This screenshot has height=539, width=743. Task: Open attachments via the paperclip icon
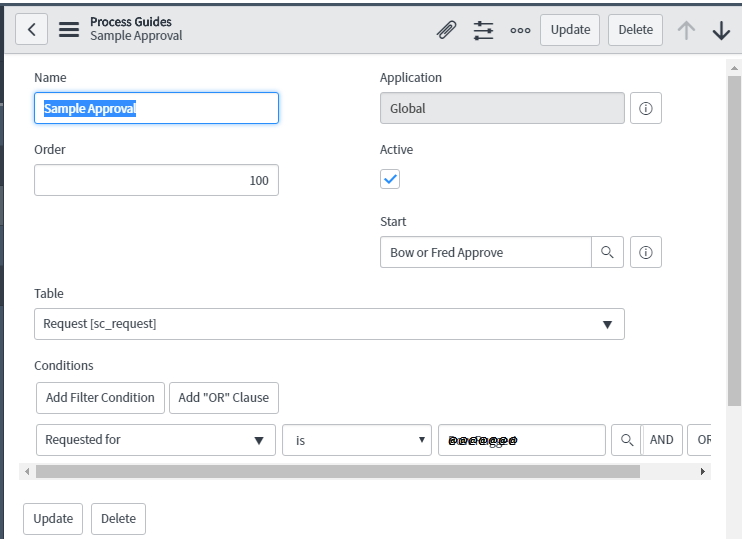coord(446,30)
